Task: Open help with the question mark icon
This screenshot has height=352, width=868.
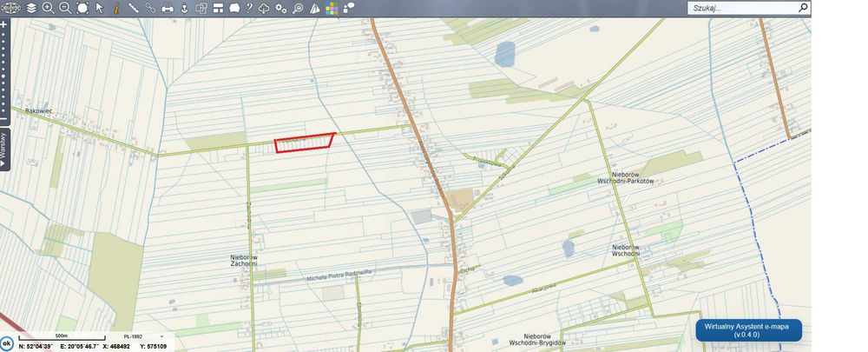Action: [x=249, y=8]
